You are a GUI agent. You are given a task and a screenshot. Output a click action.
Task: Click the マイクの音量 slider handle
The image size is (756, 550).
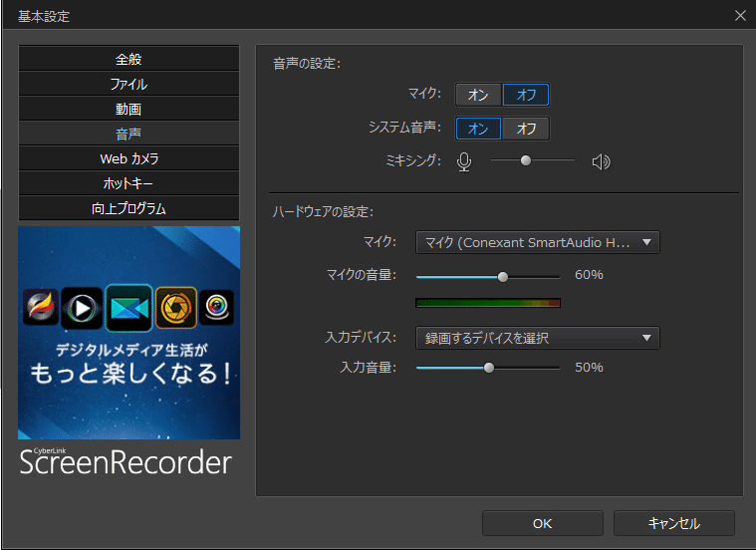pyautogui.click(x=502, y=277)
